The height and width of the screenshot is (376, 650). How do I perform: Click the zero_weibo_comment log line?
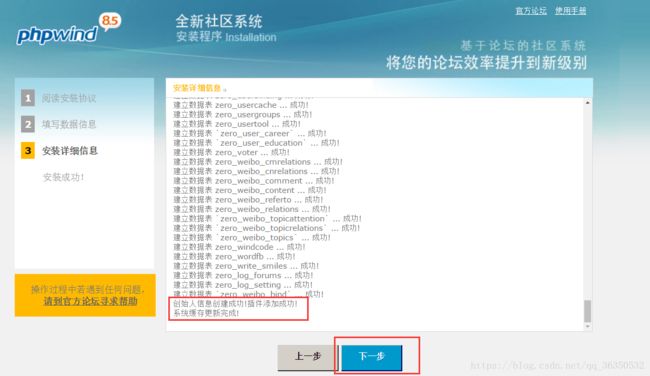[254, 181]
